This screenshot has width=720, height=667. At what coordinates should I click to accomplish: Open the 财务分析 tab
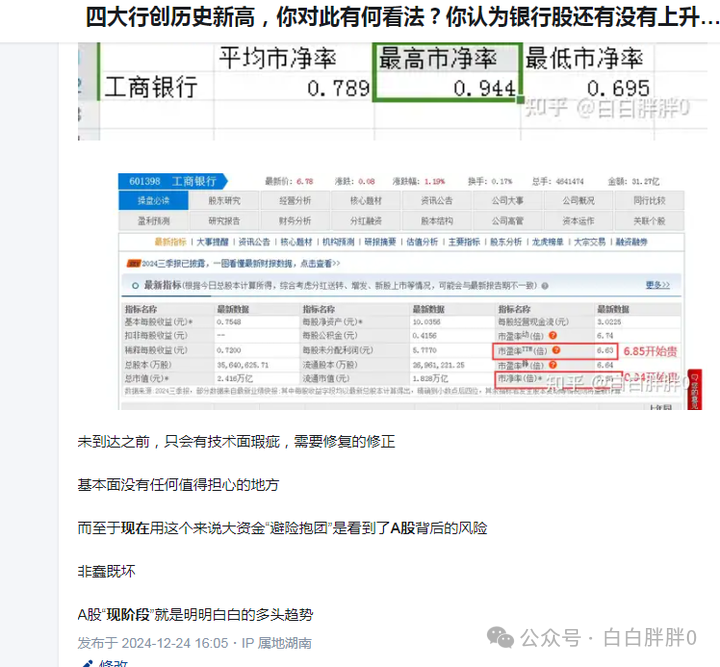[295, 221]
